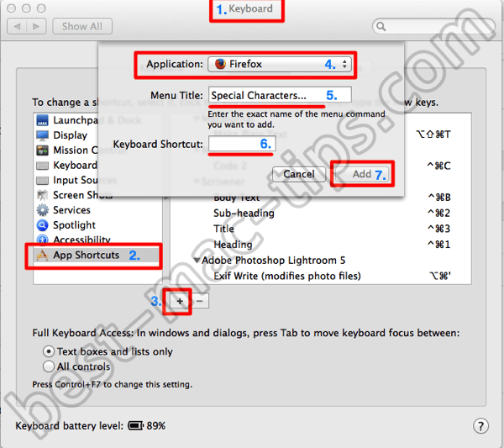
Task: Click the Show All button
Action: point(82,26)
